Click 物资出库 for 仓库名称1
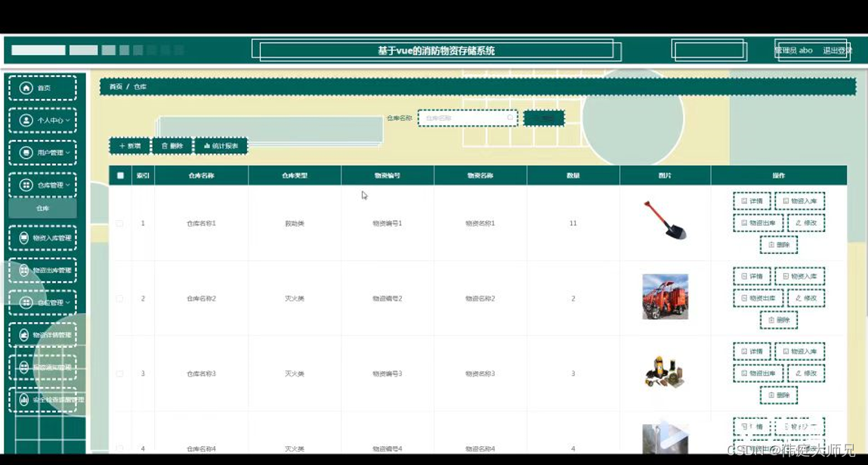This screenshot has height=465, width=868. click(x=758, y=223)
